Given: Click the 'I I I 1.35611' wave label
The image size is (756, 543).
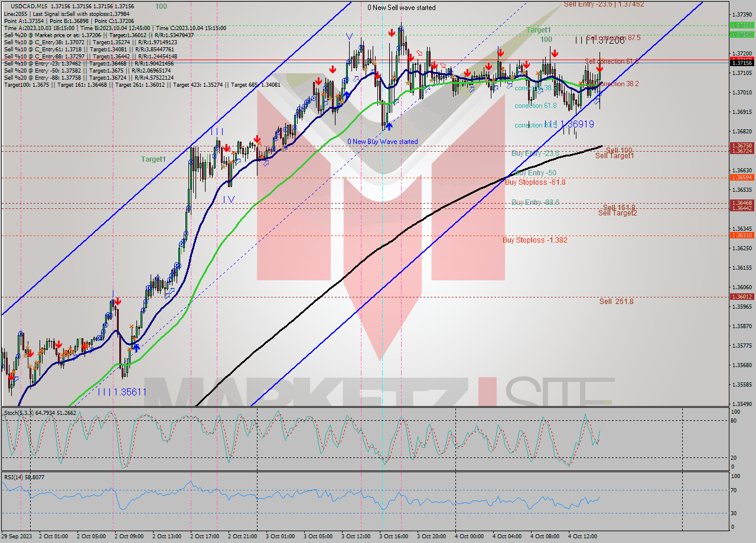Looking at the screenshot, I should point(122,392).
